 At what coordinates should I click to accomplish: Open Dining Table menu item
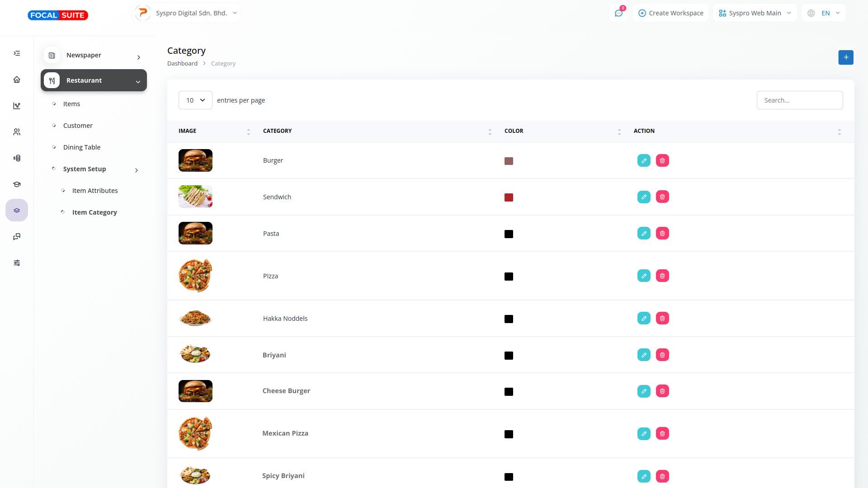[82, 147]
